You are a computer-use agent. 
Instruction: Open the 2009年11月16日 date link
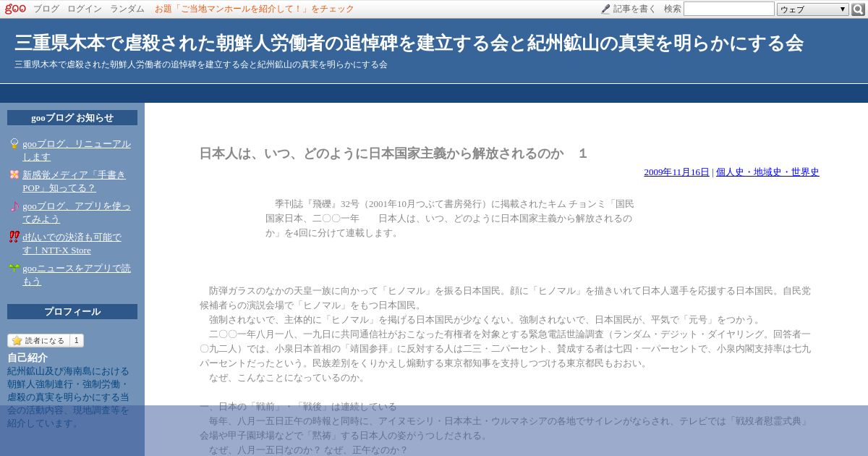tap(676, 172)
